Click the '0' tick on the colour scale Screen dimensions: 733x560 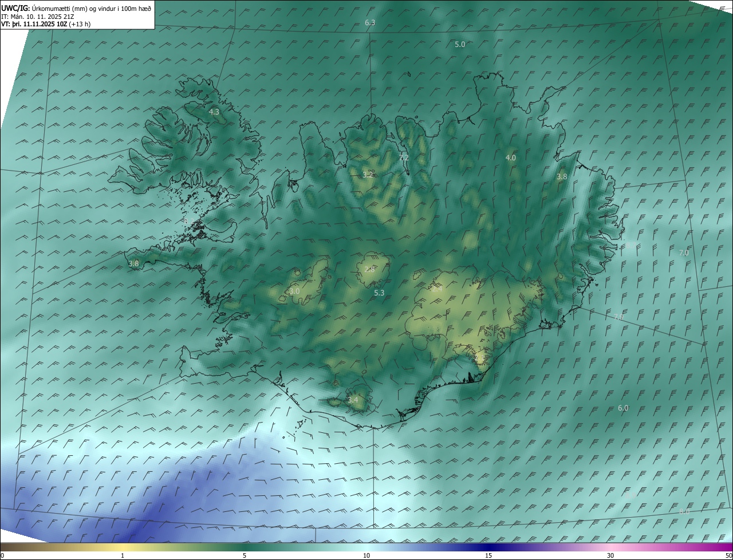pyautogui.click(x=2, y=555)
